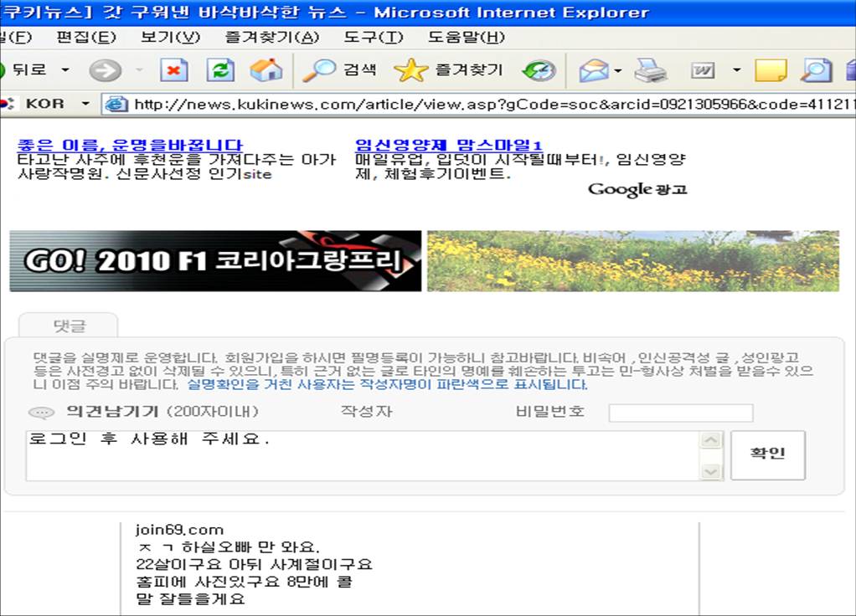The width and height of the screenshot is (856, 616).
Task: Click the GO! 2010 F1 코리아그랑프리 banner
Action: pyautogui.click(x=215, y=261)
